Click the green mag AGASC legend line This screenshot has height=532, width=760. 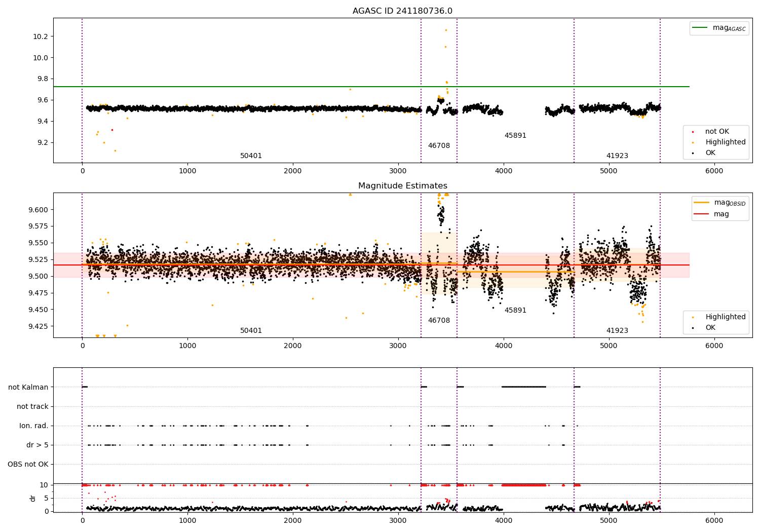tap(701, 28)
